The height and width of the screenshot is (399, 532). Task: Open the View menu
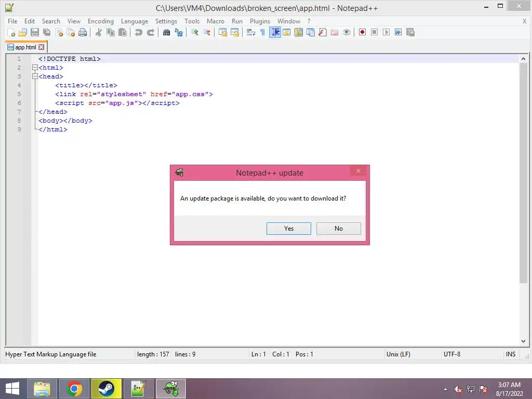(x=74, y=21)
